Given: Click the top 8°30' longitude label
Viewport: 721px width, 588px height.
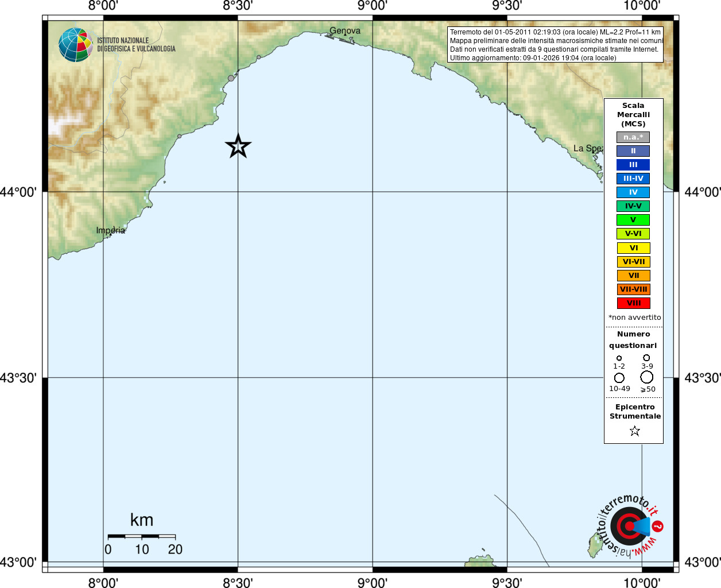Looking at the screenshot, I should tap(238, 6).
